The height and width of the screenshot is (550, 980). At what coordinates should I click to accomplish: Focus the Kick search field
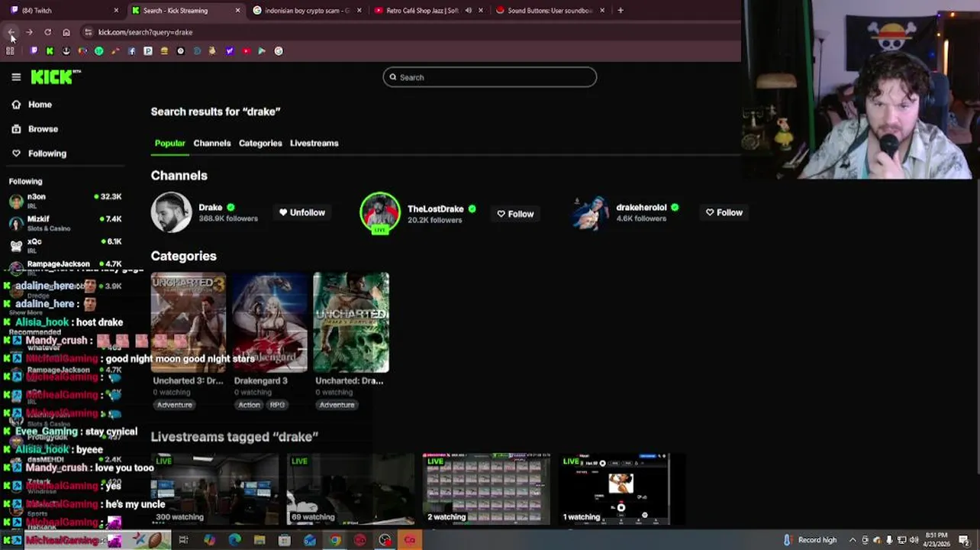(x=489, y=77)
